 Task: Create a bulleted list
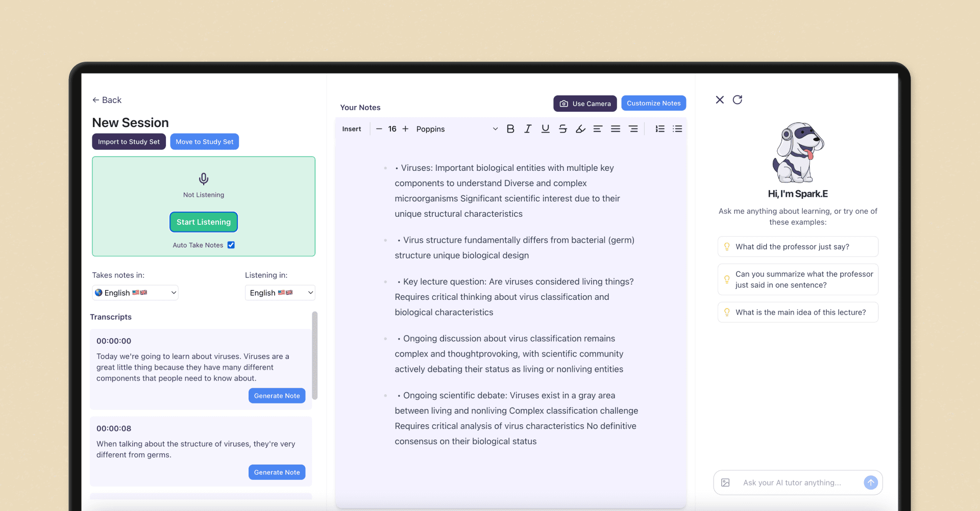point(677,129)
